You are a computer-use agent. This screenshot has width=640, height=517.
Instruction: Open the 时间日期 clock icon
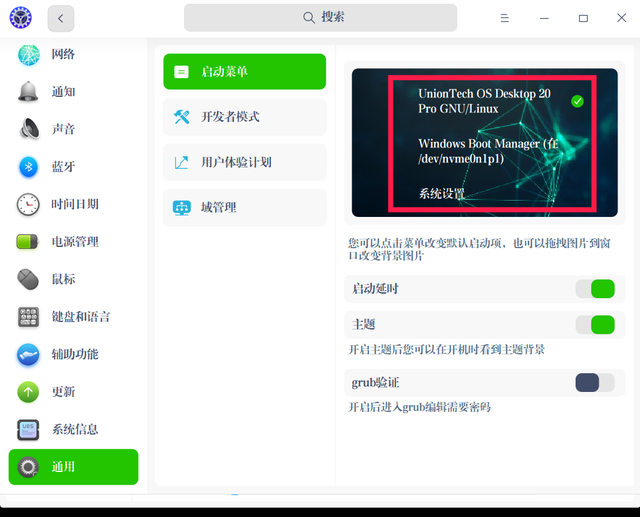[x=28, y=204]
